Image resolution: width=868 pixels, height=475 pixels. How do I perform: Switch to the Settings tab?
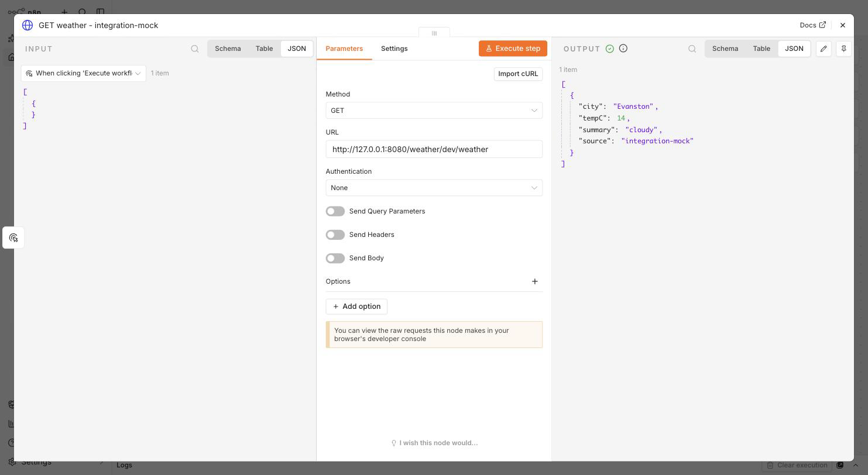coord(394,49)
